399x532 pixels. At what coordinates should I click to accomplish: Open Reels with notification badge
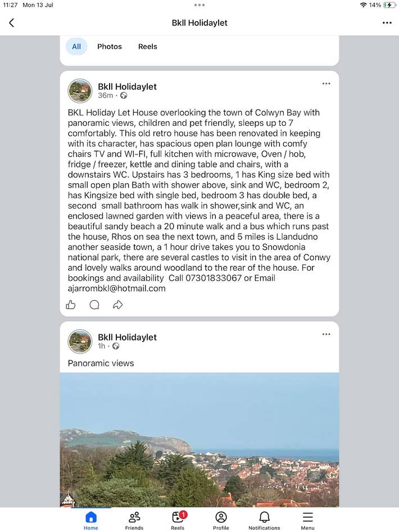tap(178, 520)
